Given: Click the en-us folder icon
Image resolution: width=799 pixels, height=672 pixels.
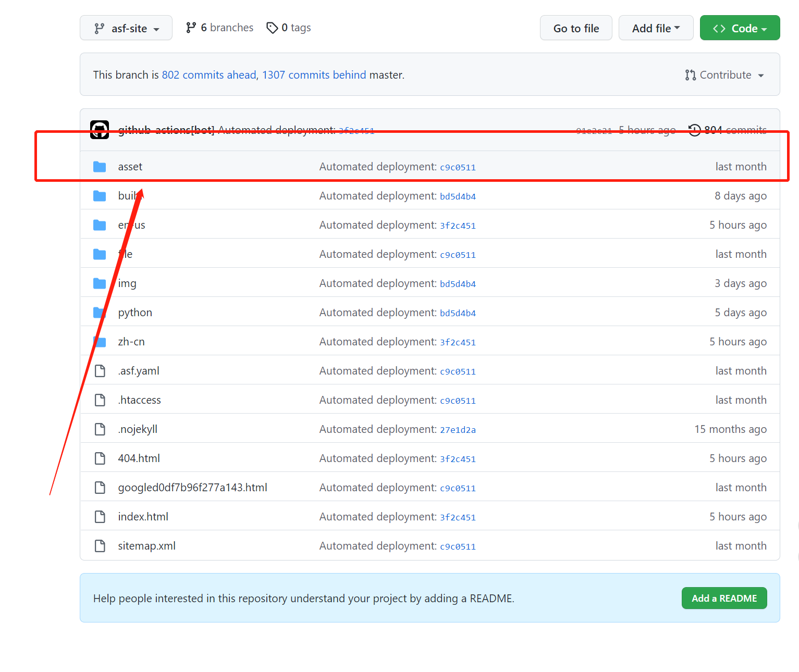Looking at the screenshot, I should pyautogui.click(x=100, y=225).
